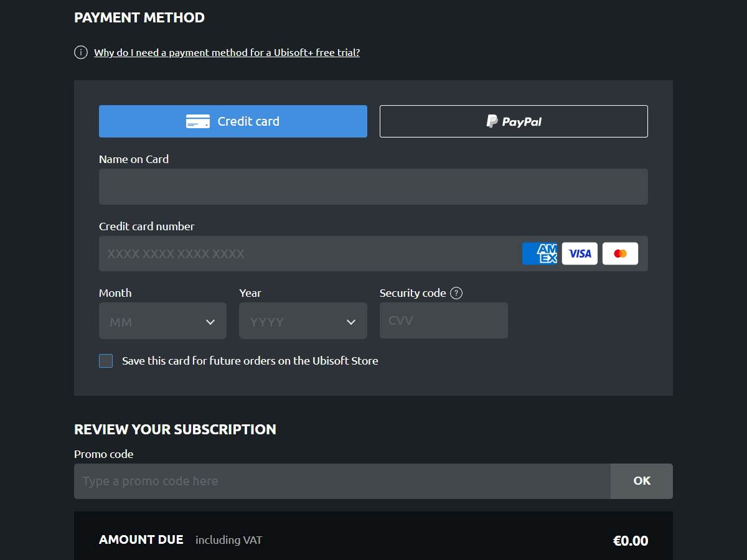Click the credit card icon in blue tab

click(x=197, y=121)
